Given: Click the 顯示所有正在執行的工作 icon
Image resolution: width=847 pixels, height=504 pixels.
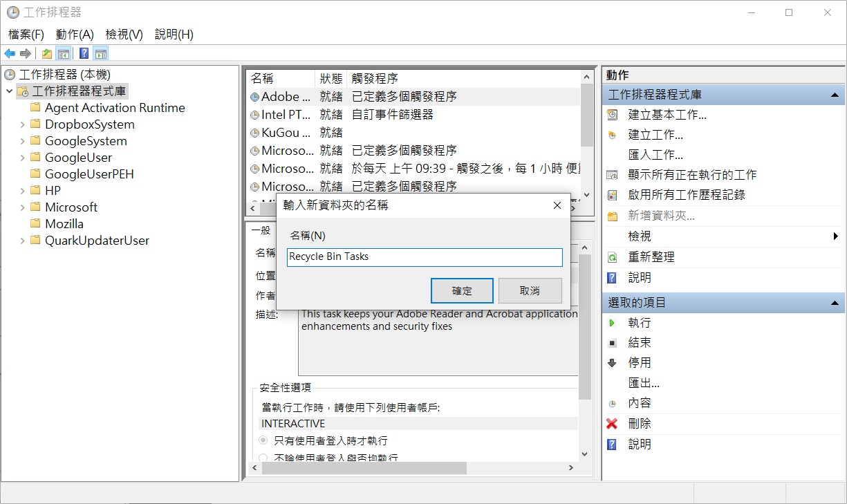Looking at the screenshot, I should point(612,175).
